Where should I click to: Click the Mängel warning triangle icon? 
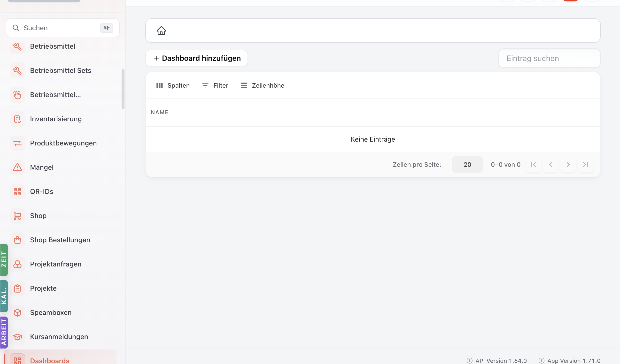point(17,167)
